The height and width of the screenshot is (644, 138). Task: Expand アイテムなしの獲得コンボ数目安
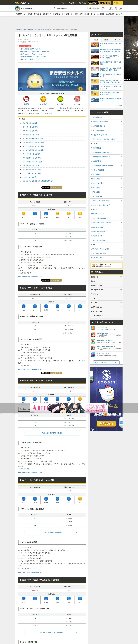[x=52, y=433]
